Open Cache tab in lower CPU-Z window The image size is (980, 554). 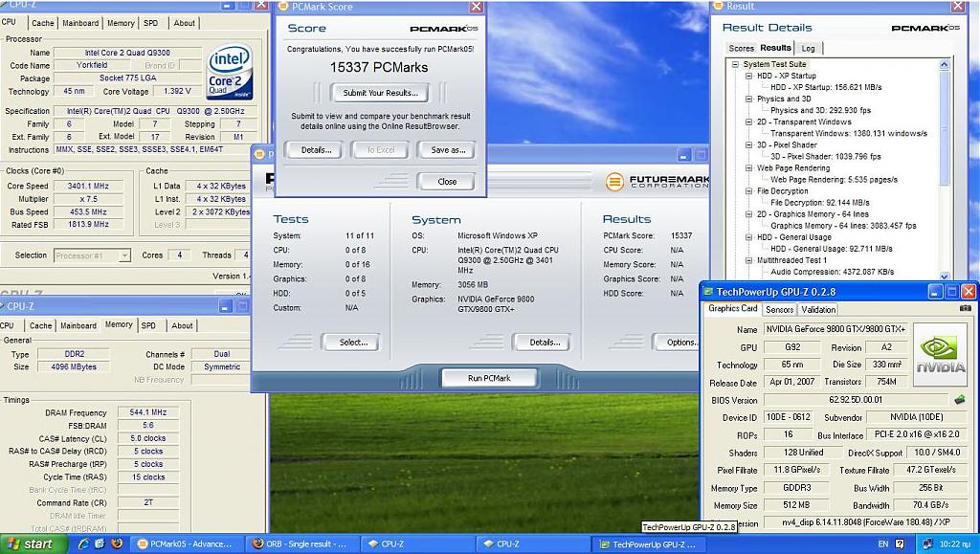[x=40, y=325]
